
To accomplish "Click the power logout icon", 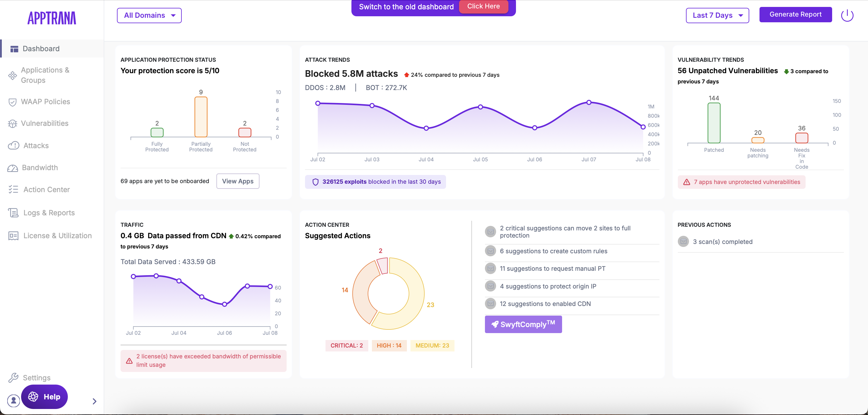I will click(847, 15).
